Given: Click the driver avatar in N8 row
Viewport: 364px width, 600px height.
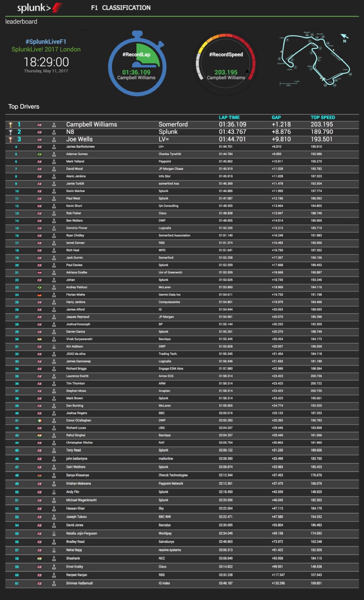Looking at the screenshot, I should pos(54,132).
